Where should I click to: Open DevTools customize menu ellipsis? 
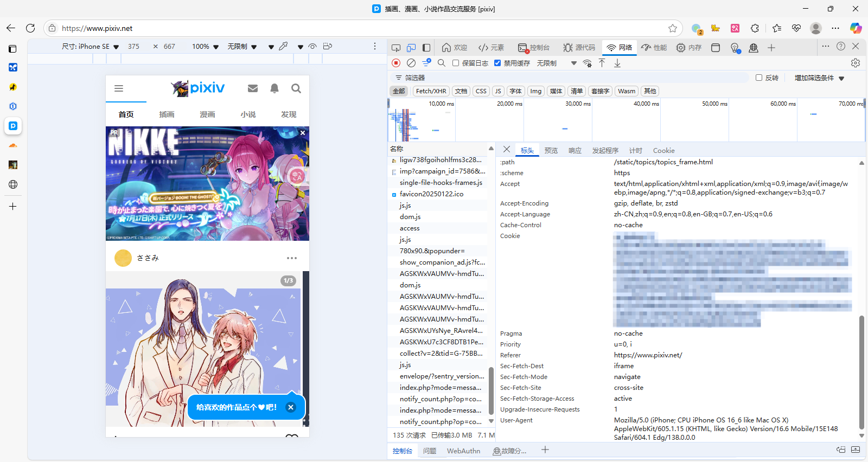click(826, 47)
